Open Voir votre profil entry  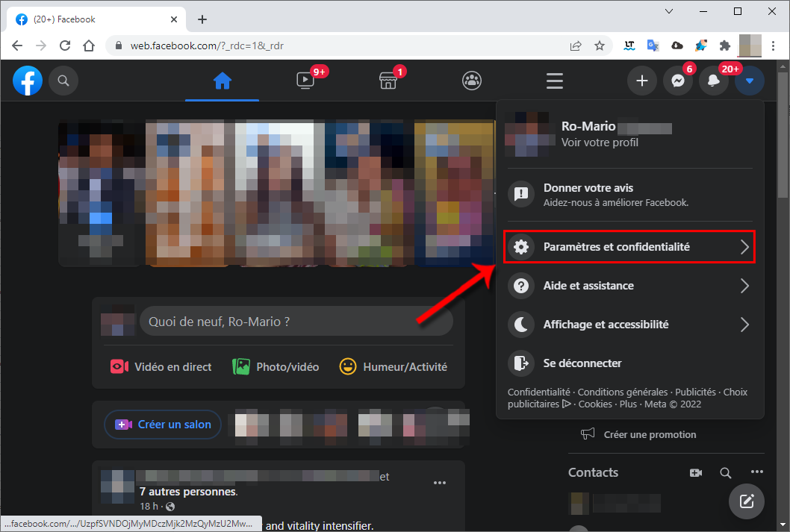pyautogui.click(x=629, y=134)
